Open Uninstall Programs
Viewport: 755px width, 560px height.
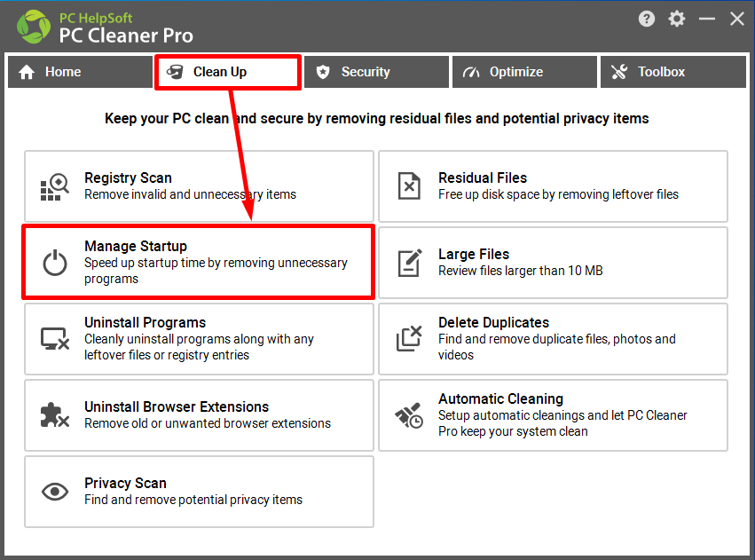[200, 339]
